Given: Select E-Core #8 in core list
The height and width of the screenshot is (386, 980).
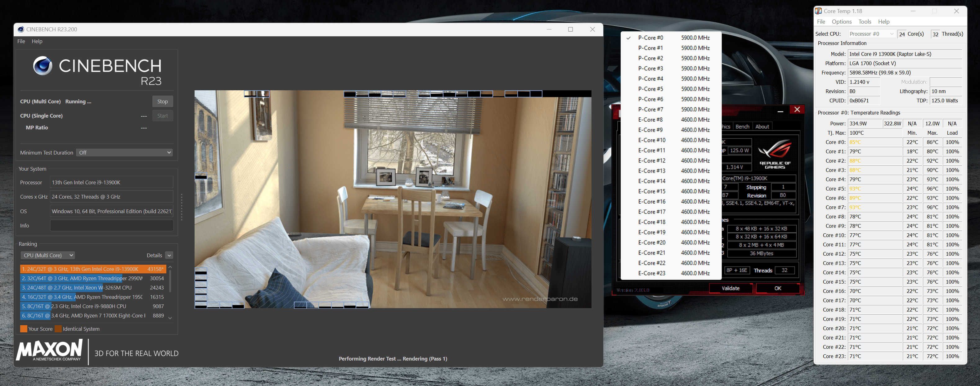Looking at the screenshot, I should tap(671, 119).
